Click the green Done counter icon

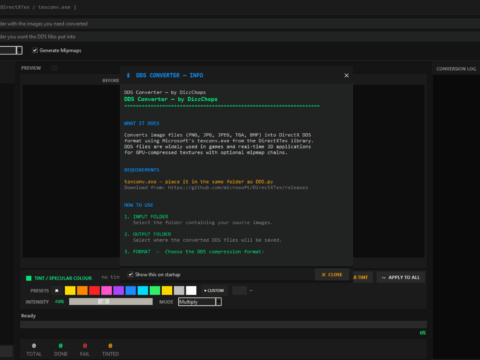pos(61,346)
